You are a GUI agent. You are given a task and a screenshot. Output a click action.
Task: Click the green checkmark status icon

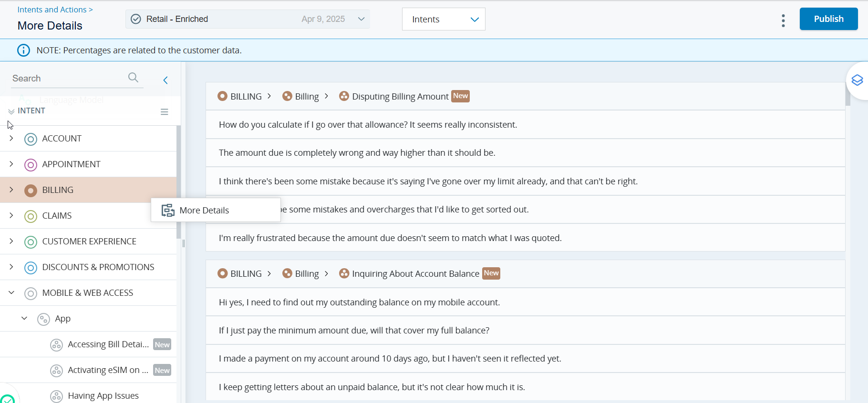(7, 399)
